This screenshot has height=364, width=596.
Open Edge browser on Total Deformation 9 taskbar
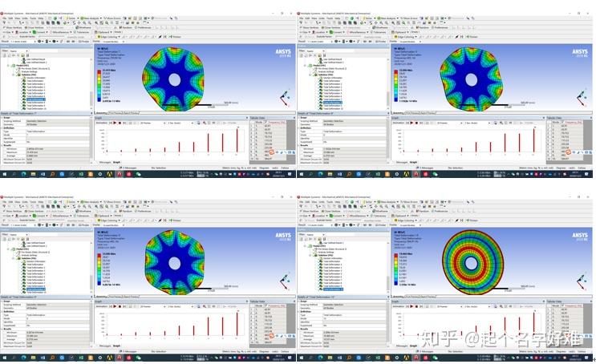(x=23, y=358)
